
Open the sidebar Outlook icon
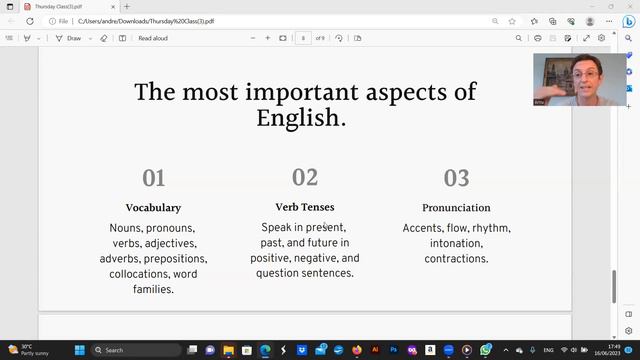click(x=629, y=88)
